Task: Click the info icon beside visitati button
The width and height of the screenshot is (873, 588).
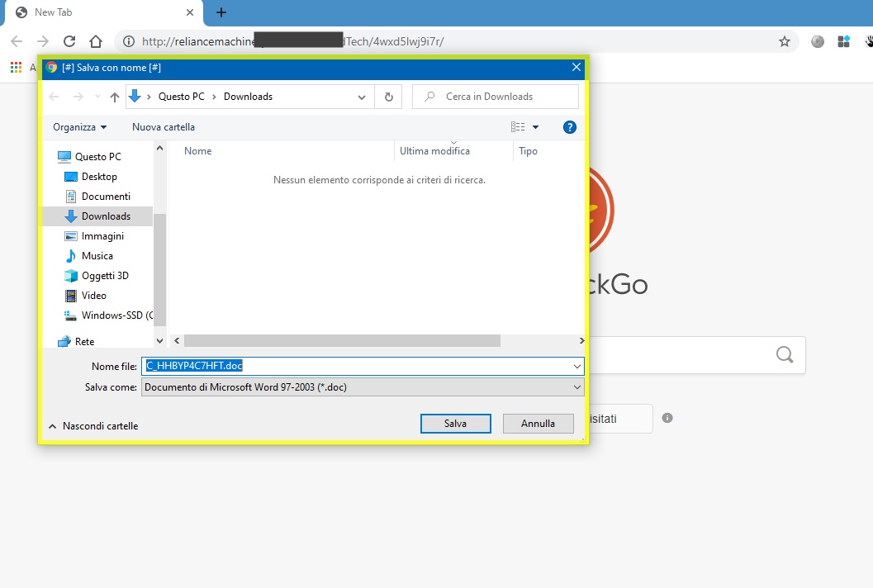Action: pos(667,418)
